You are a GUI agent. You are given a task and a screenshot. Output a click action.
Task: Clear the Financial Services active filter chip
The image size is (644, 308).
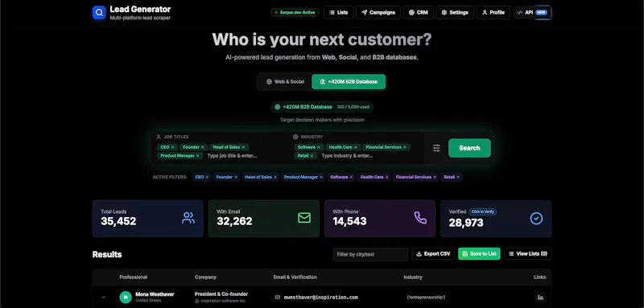pos(435,177)
